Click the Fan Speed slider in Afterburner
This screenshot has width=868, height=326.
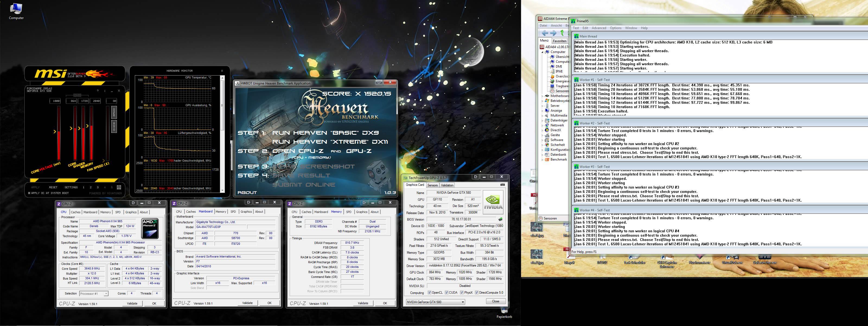(108, 133)
